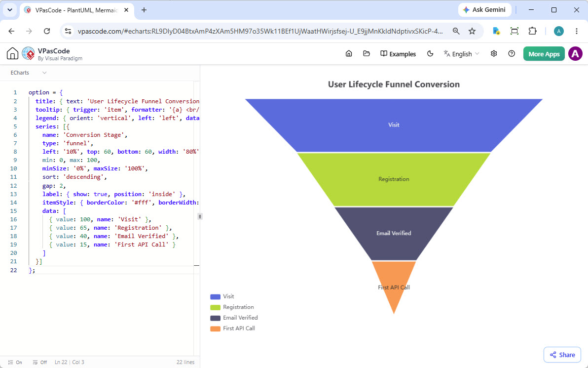This screenshot has width=588, height=368.
Task: Open the toolbar home icon beside the folder icon
Action: coord(349,54)
